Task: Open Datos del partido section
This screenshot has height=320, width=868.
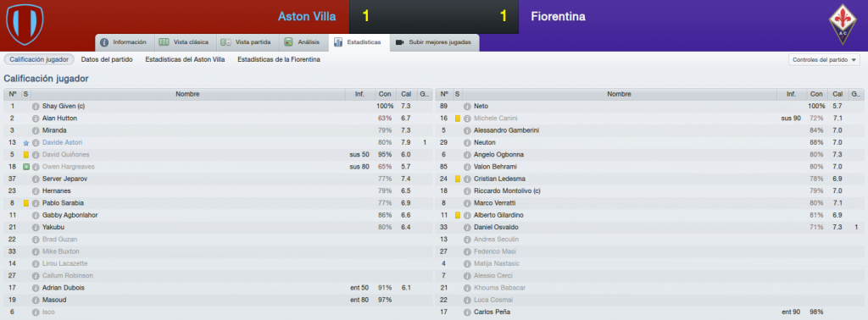Action: click(x=107, y=59)
